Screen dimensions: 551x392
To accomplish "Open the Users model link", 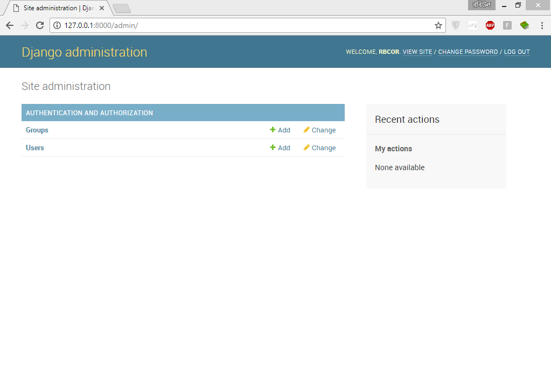I will pos(35,148).
